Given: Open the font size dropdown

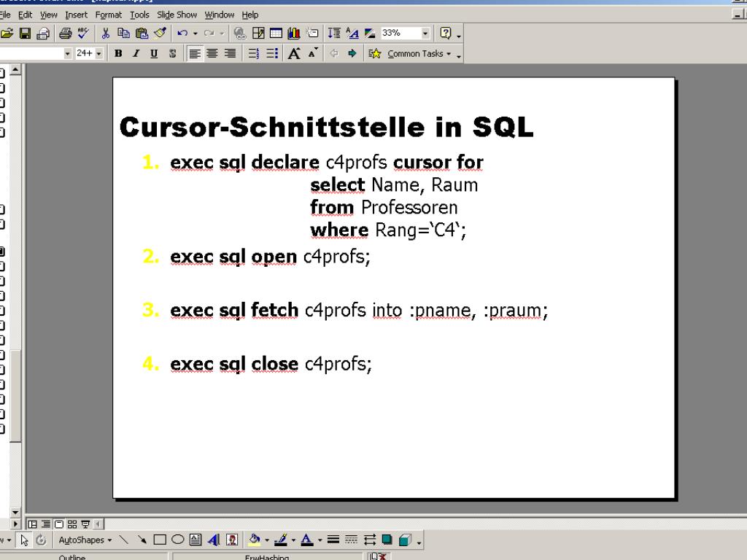Looking at the screenshot, I should [x=99, y=53].
